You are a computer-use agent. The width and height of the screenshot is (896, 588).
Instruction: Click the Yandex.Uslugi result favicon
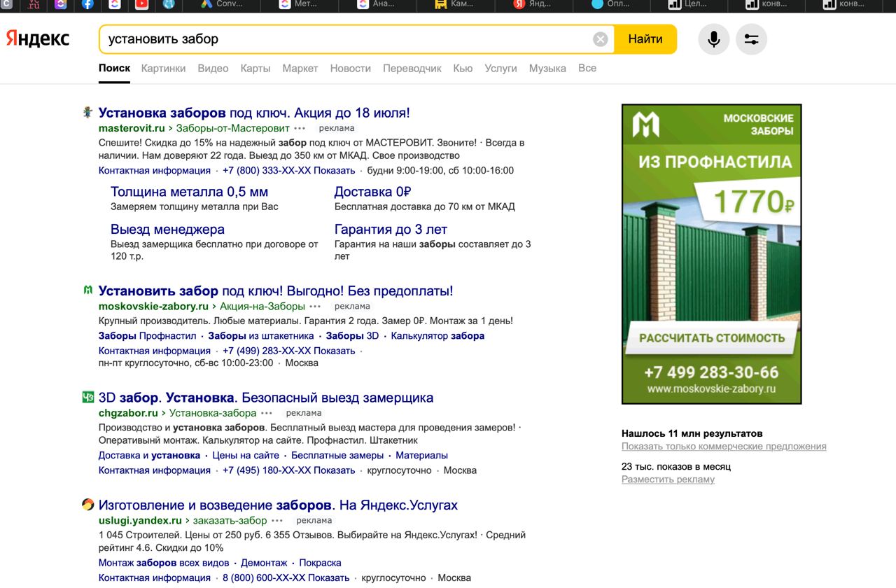[87, 504]
